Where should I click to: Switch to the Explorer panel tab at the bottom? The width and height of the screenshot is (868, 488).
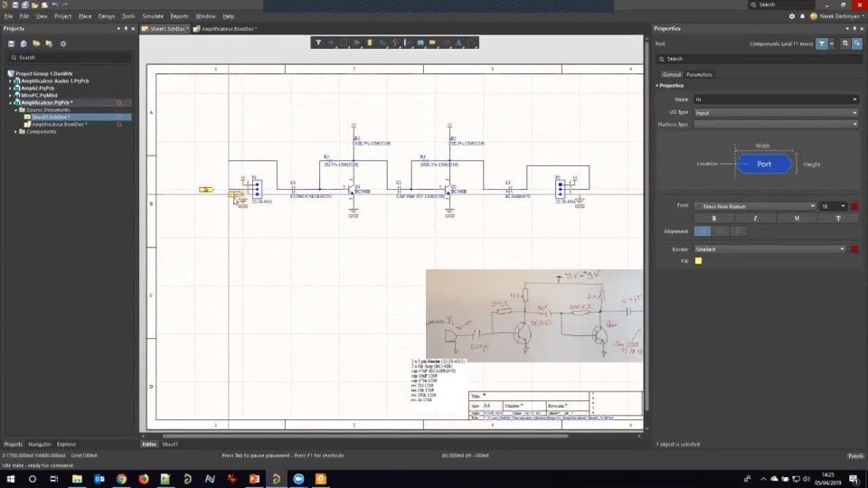pos(66,445)
